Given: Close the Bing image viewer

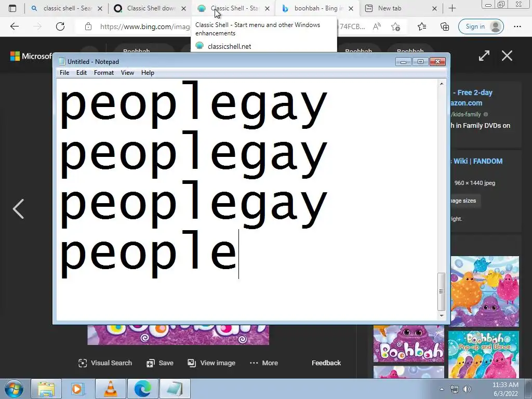Looking at the screenshot, I should tap(507, 56).
